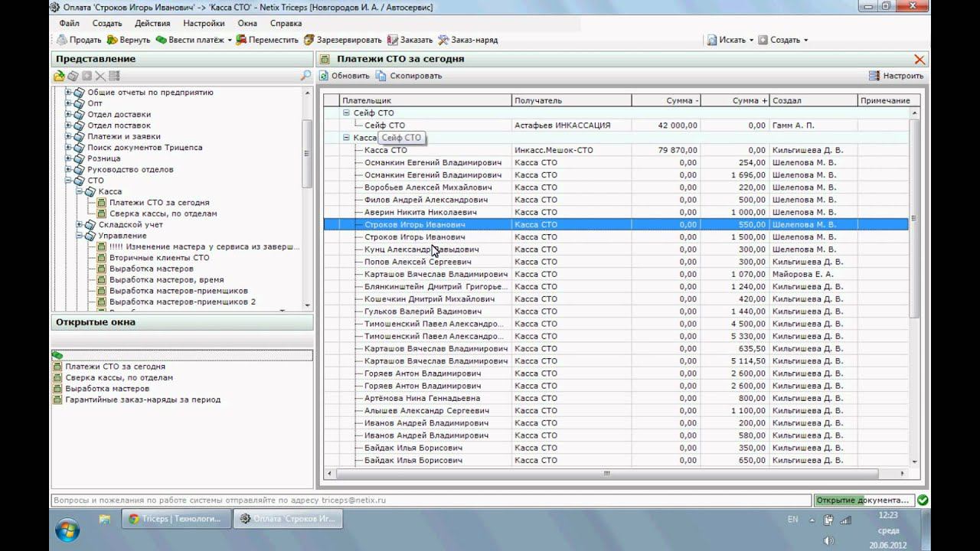Close the Платежи СТО за сегодня view with the orange X
The height and width of the screenshot is (551, 980).
pos(920,59)
